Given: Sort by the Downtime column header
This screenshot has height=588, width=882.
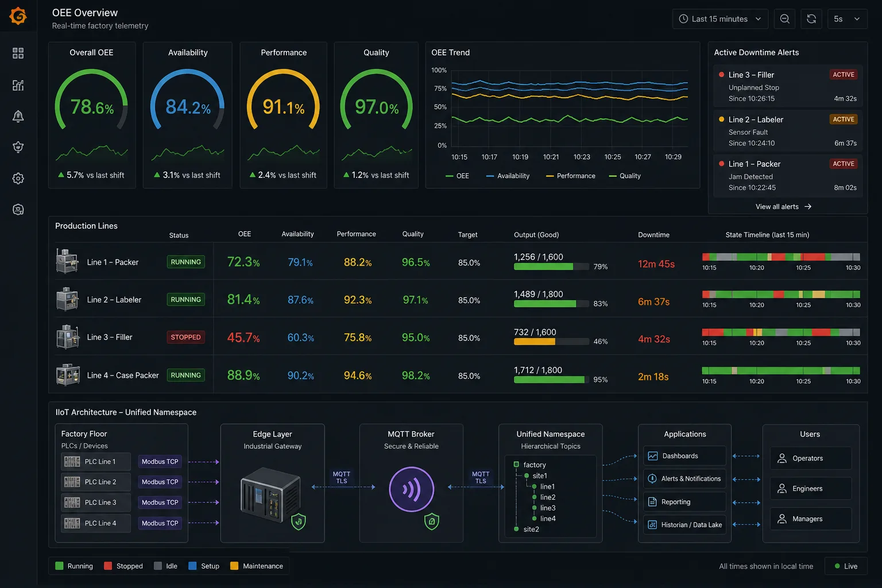Looking at the screenshot, I should (653, 235).
